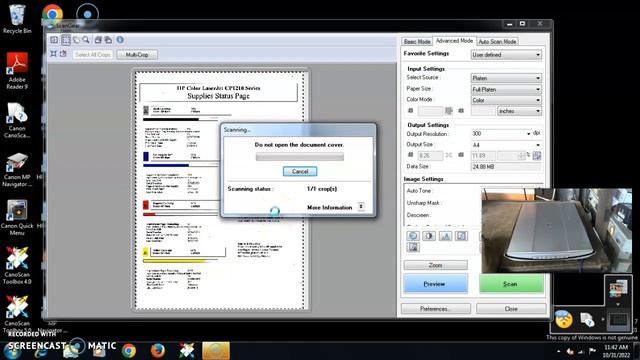Click the scale percent stepper arrows
Viewport: 640px width, 360px height.
[522, 156]
